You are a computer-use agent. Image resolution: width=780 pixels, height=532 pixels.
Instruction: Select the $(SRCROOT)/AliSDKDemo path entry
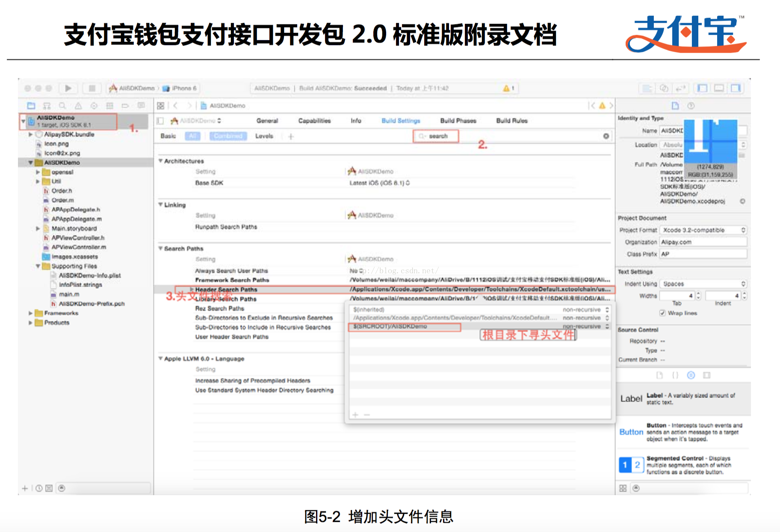click(x=479, y=326)
